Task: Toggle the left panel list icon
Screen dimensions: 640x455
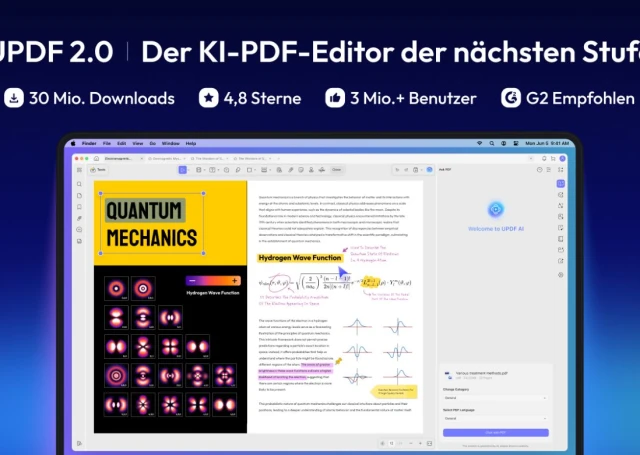Action: (79, 170)
